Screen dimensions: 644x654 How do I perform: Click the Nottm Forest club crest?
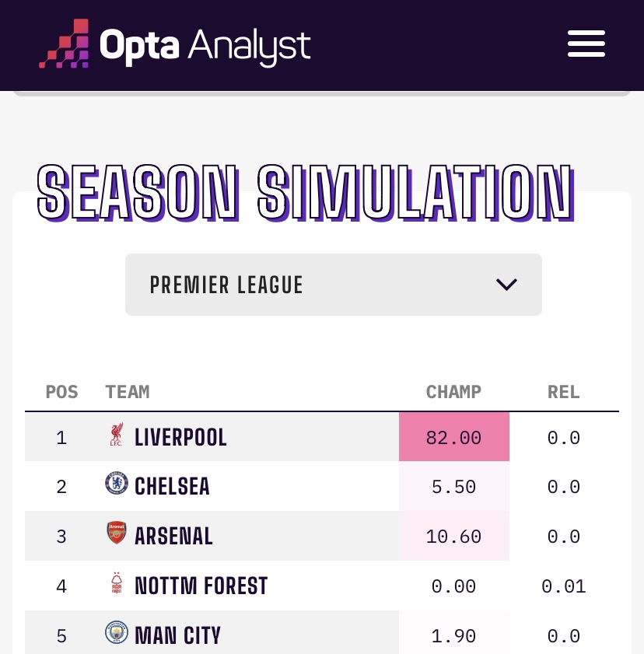(116, 583)
